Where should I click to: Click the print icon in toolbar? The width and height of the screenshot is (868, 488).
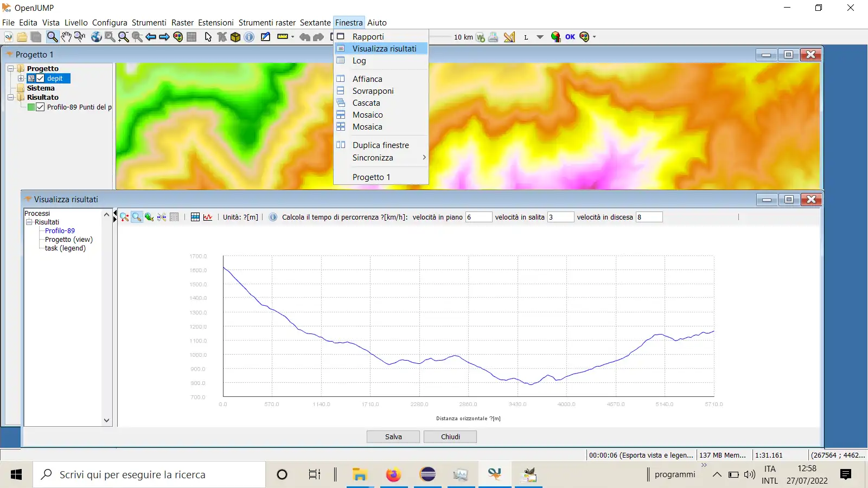(x=493, y=37)
